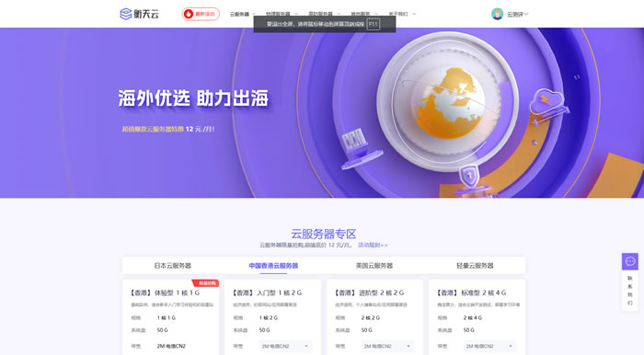Click the F11 key hint in fullscreen notice
The width and height of the screenshot is (644, 355).
(x=373, y=24)
